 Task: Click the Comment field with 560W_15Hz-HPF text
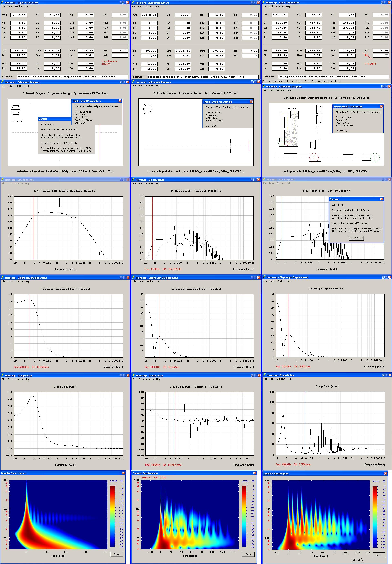click(x=334, y=77)
